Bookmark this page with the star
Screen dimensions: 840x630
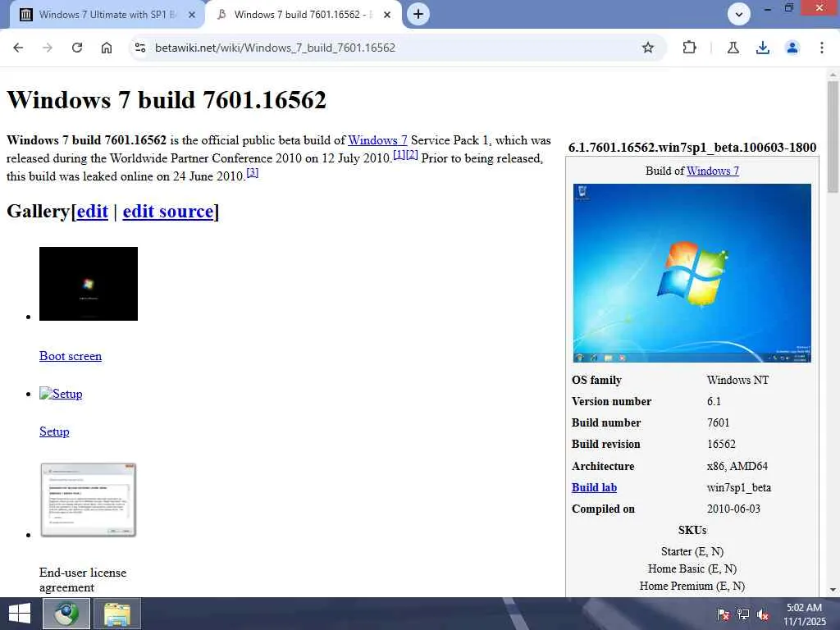pyautogui.click(x=648, y=48)
